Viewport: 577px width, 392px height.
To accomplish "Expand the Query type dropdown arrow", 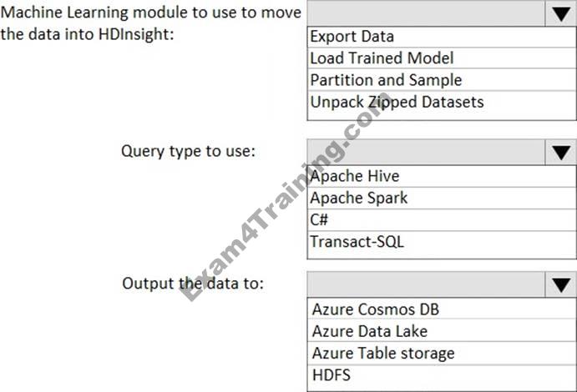I will (559, 153).
